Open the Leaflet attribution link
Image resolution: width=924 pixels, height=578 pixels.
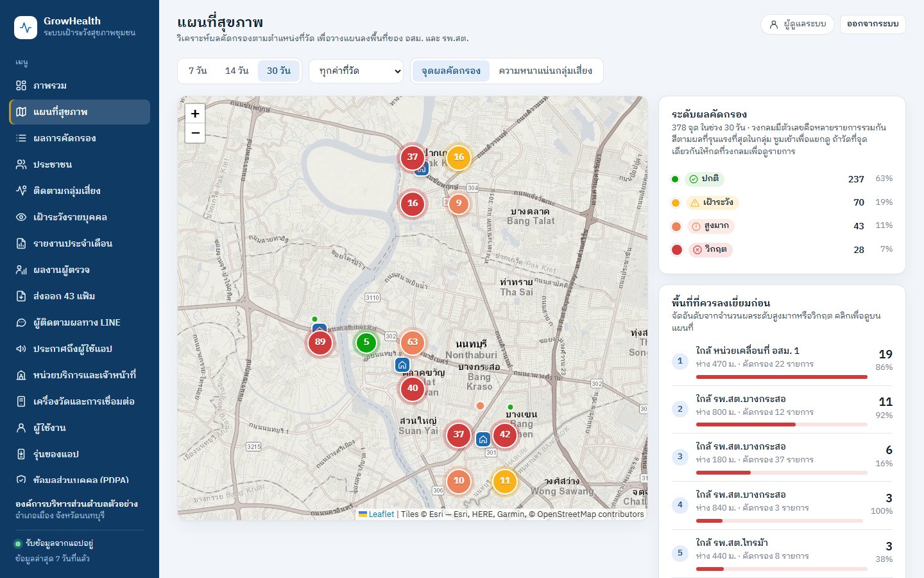pyautogui.click(x=376, y=514)
